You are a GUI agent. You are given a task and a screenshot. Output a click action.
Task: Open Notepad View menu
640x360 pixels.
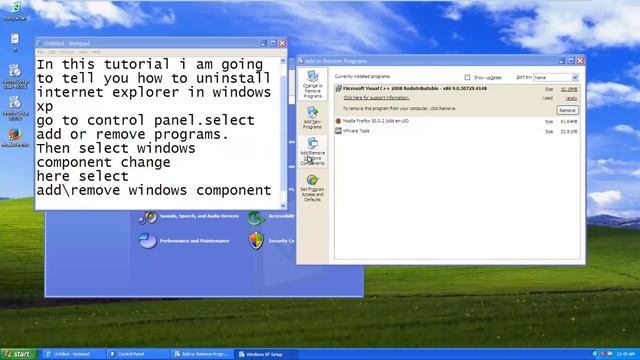(83, 52)
